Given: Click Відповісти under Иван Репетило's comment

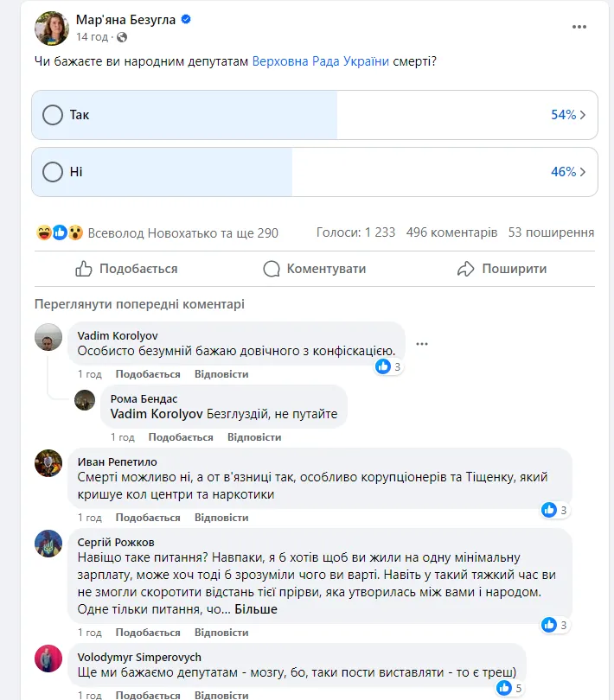Looking at the screenshot, I should tap(221, 518).
